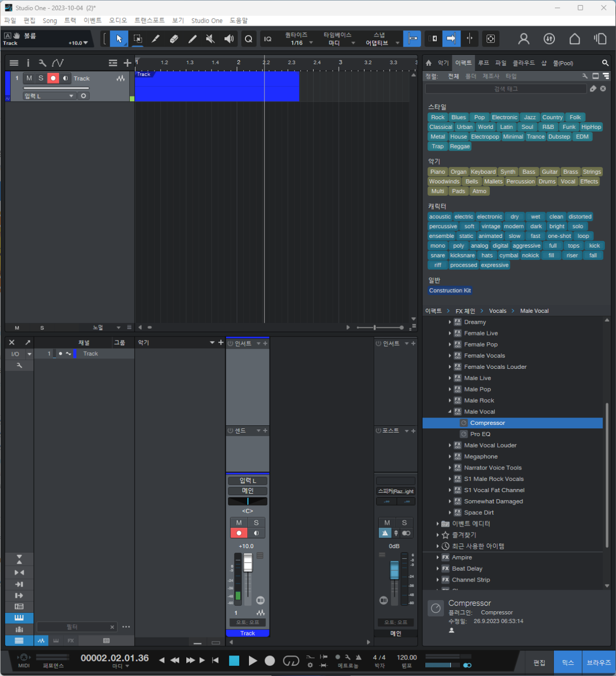Click the mixer close X icon

click(x=12, y=343)
